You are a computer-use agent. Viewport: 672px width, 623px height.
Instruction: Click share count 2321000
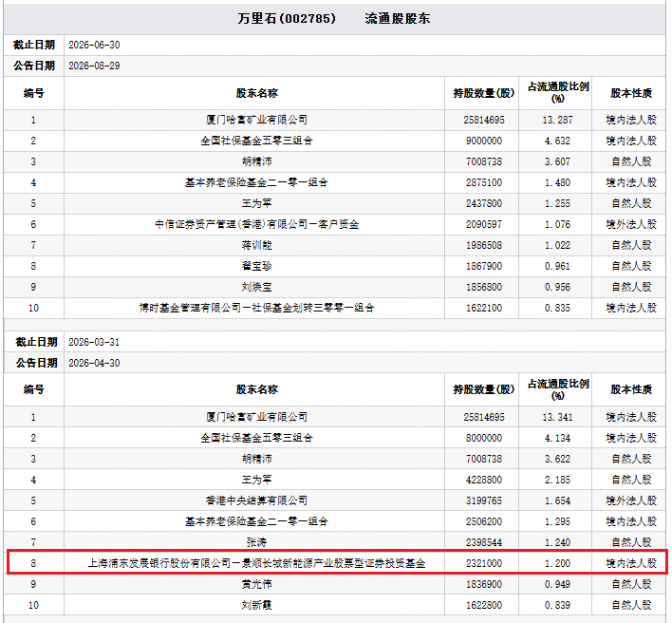484,563
